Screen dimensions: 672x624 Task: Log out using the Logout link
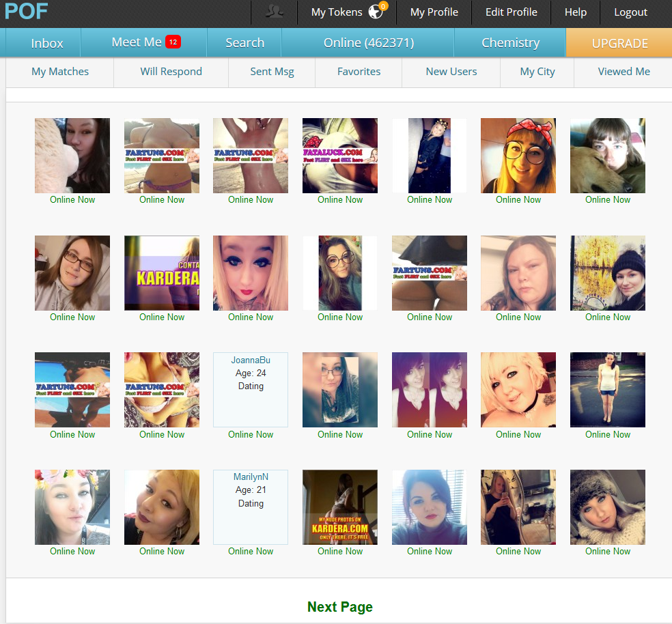pos(630,12)
